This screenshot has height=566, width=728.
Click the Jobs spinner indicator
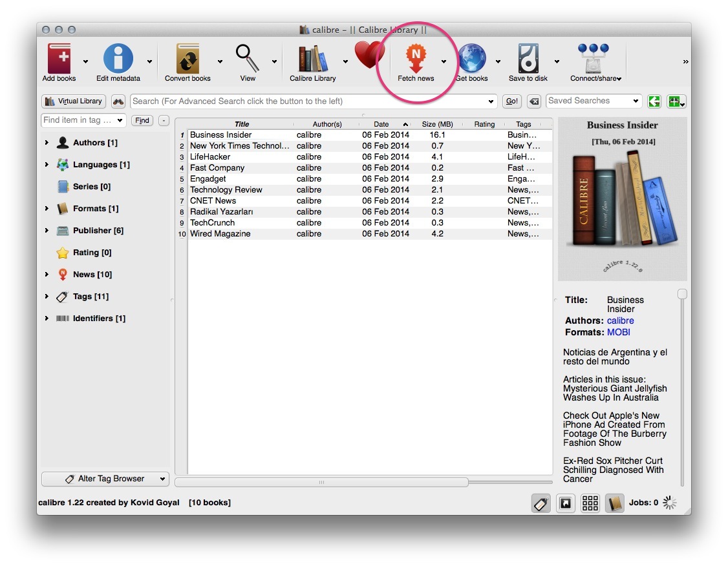(x=669, y=503)
